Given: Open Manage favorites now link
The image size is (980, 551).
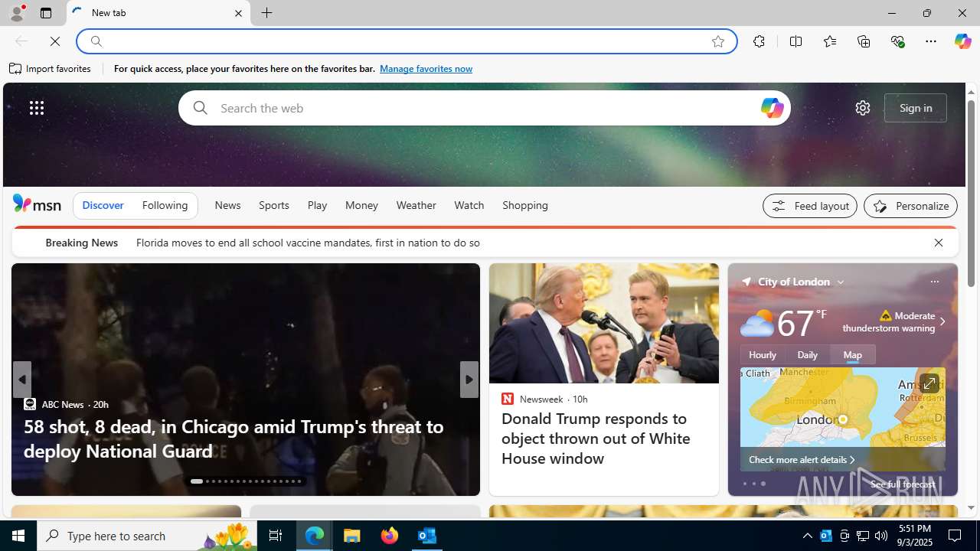Looking at the screenshot, I should tap(426, 69).
